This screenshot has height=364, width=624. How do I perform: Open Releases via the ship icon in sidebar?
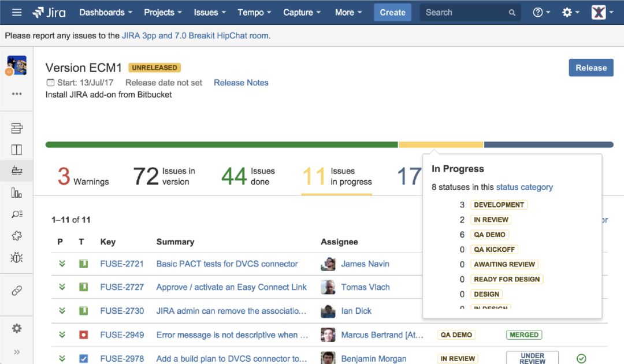tap(17, 170)
